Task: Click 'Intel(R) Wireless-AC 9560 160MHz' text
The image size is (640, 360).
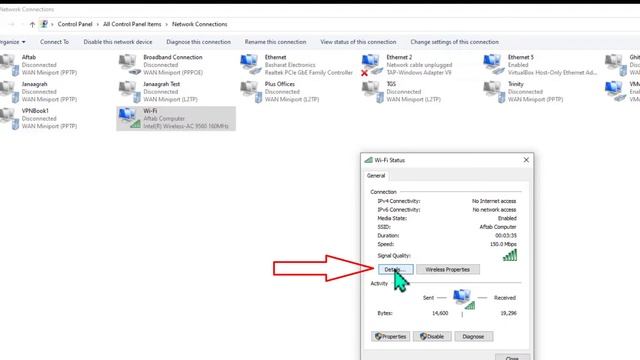Action: [x=186, y=126]
